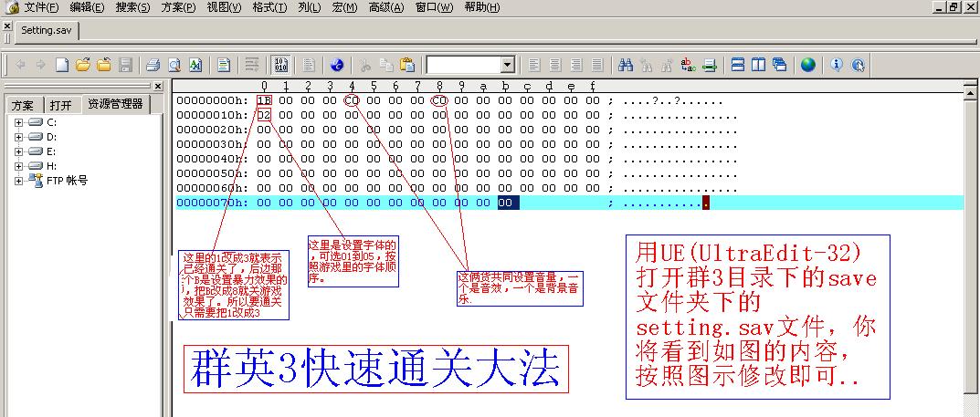This screenshot has height=417, width=980.
Task: Toggle hex edit mode button
Action: pyautogui.click(x=280, y=65)
